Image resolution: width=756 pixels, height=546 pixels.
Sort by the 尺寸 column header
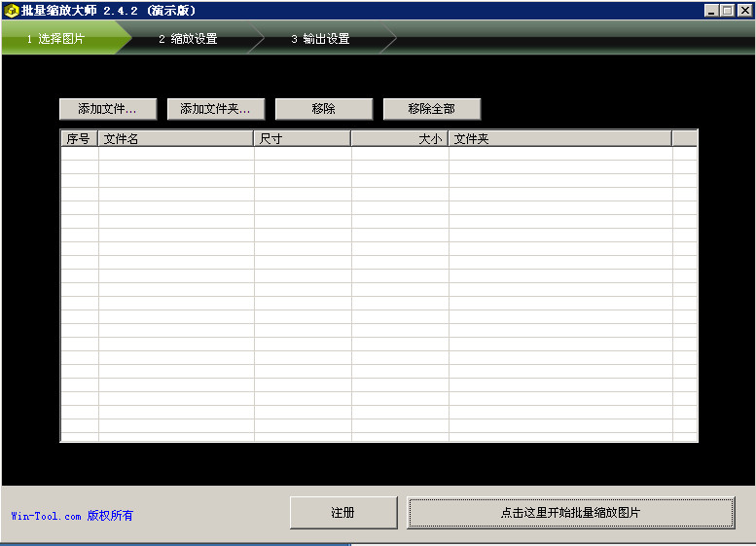303,139
